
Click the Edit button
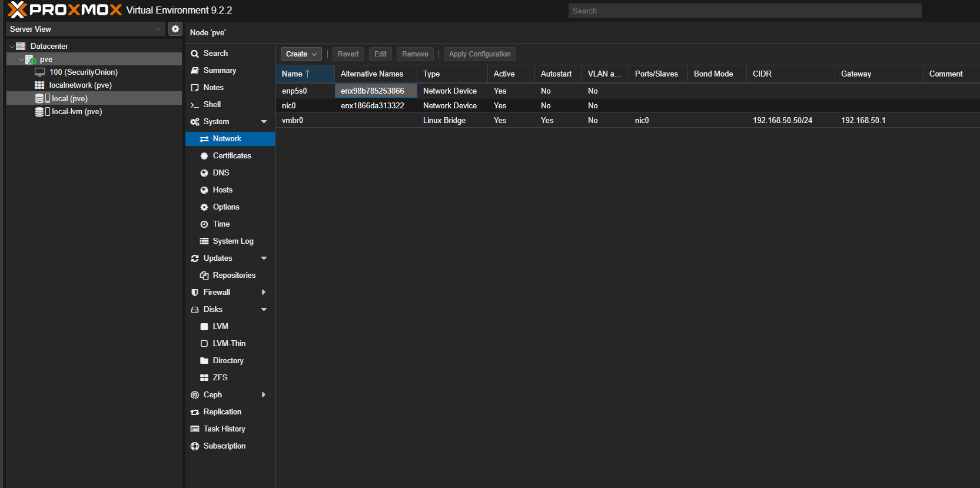381,54
